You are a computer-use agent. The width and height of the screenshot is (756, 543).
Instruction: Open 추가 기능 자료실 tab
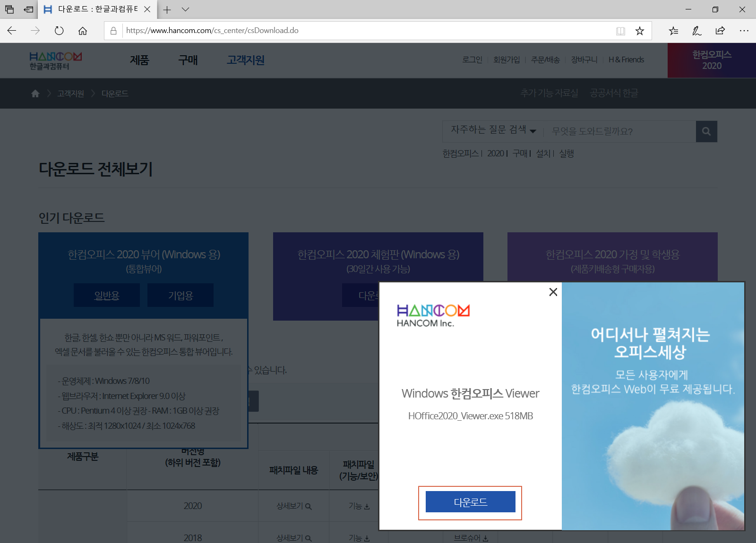(549, 93)
